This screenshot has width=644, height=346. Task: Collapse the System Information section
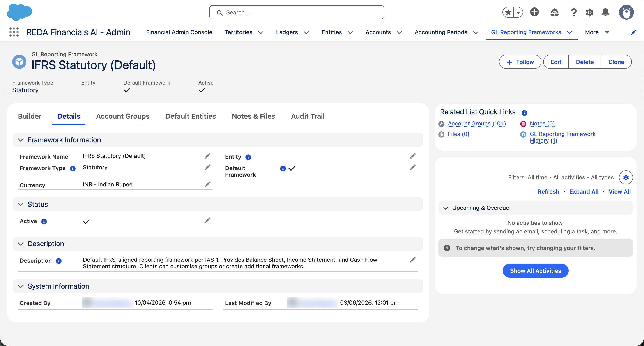pyautogui.click(x=21, y=286)
